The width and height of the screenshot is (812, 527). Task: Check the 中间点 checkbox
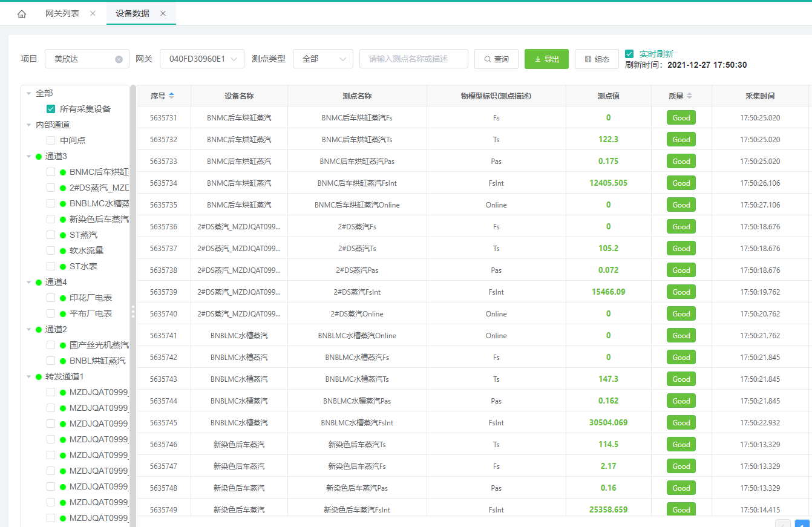[x=51, y=140]
